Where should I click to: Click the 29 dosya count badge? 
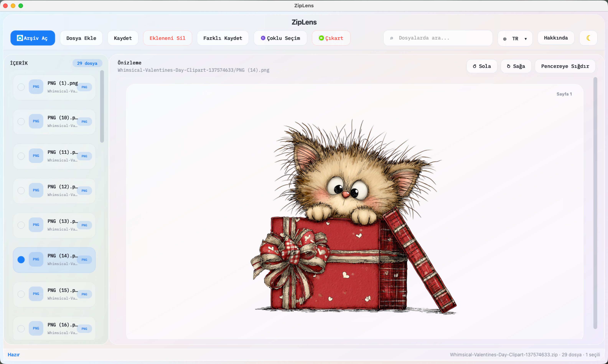tap(87, 63)
